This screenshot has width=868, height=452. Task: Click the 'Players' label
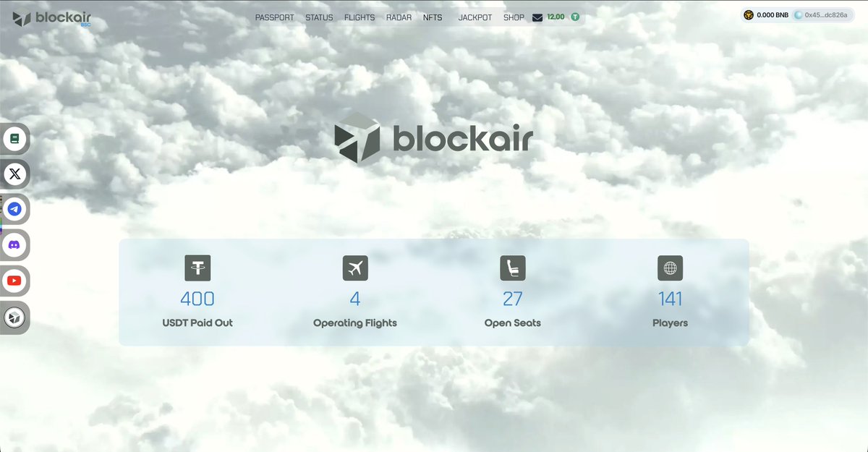pos(671,323)
